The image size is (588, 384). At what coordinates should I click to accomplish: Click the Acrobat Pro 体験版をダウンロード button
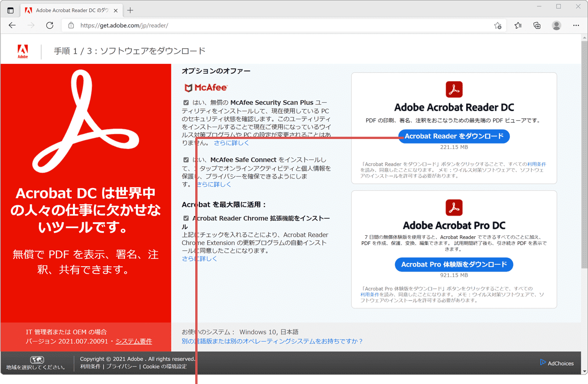pyautogui.click(x=454, y=264)
